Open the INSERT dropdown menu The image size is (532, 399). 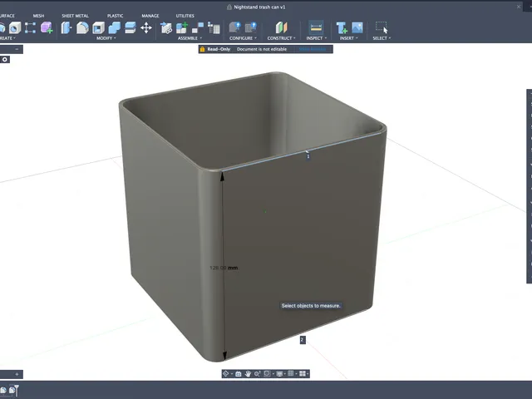point(349,38)
